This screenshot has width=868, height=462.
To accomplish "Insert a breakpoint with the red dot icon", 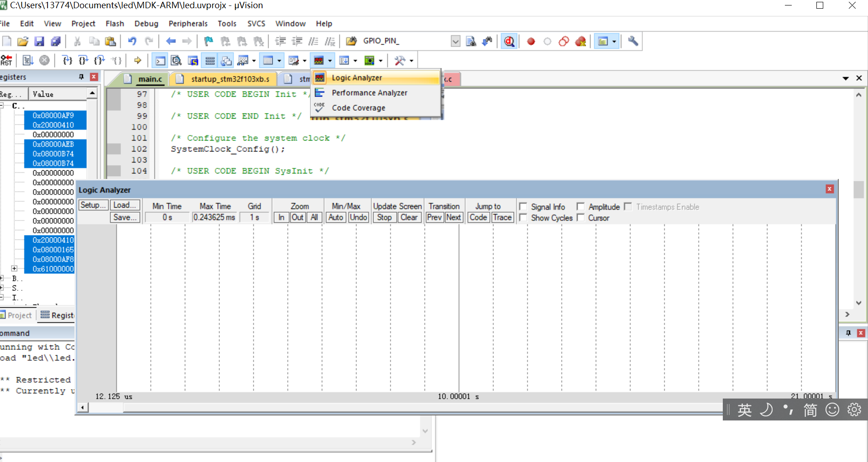I will click(x=531, y=42).
